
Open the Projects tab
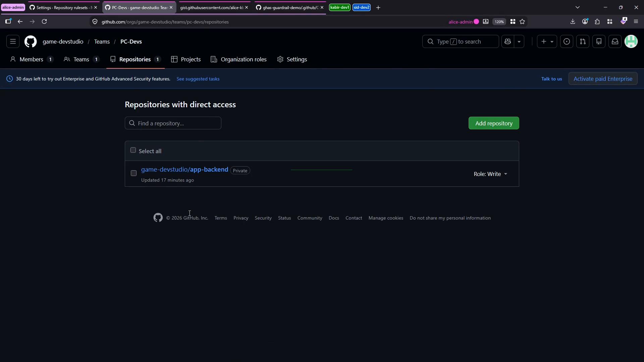click(186, 59)
